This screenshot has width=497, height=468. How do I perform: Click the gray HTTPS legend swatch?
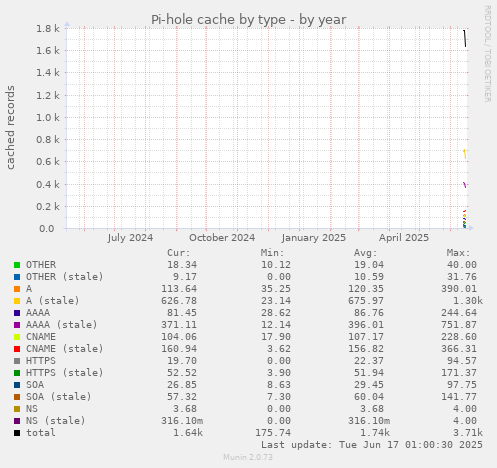[x=17, y=361]
